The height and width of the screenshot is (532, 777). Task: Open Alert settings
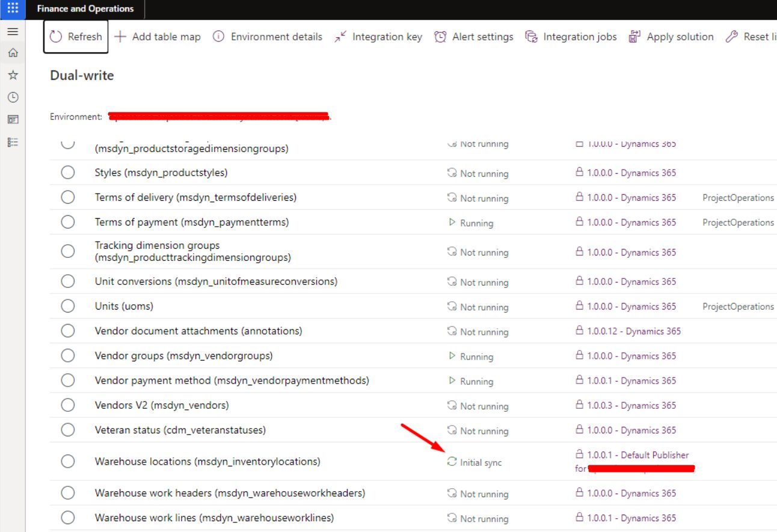(474, 37)
